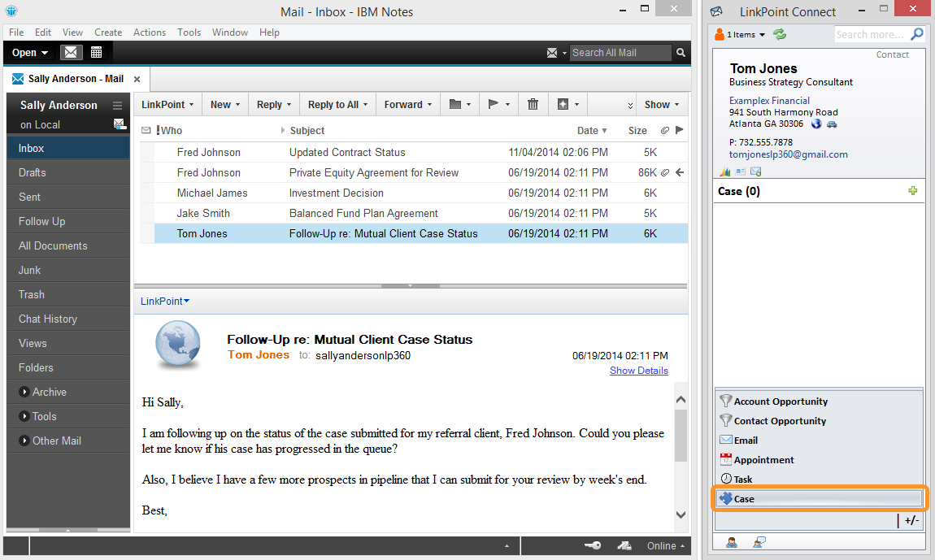Open the Tools menu in the menu bar
Viewport: 935px width, 560px height.
[x=189, y=33]
